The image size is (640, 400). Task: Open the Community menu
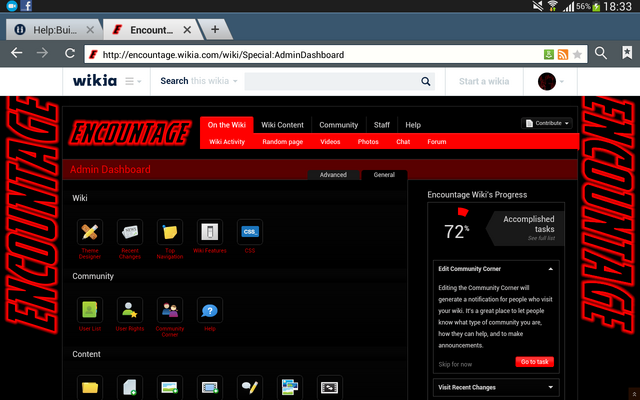(338, 125)
